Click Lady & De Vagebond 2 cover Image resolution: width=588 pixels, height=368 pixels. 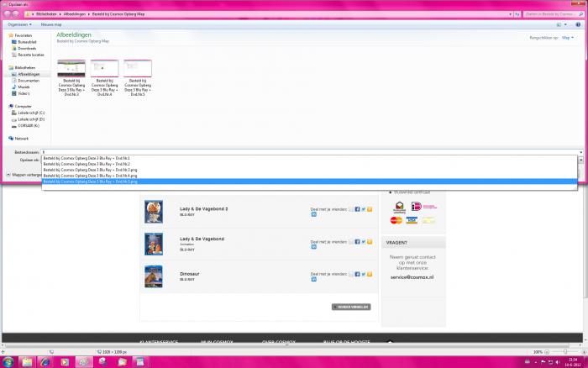[154, 212]
